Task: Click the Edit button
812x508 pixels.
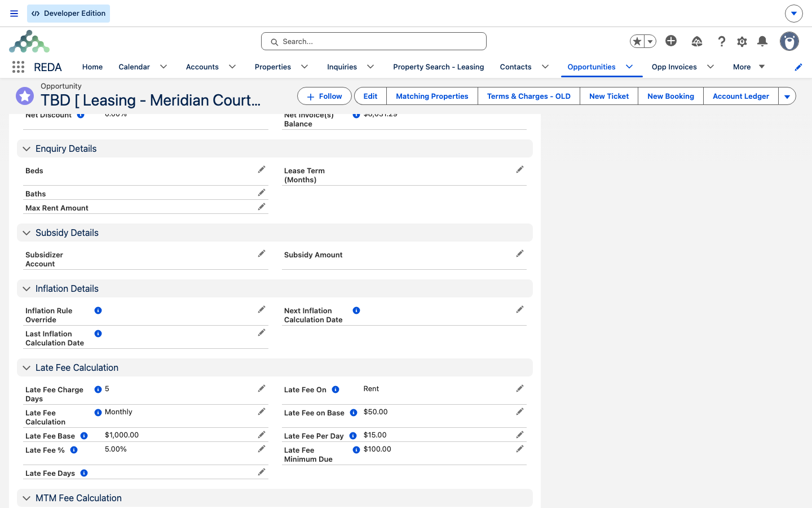Action: pos(370,97)
